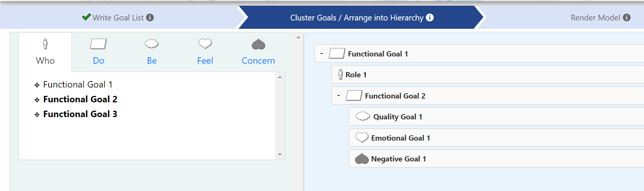644x191 pixels.
Task: Collapse the Functional Goal 1 hierarchy node
Action: (321, 53)
